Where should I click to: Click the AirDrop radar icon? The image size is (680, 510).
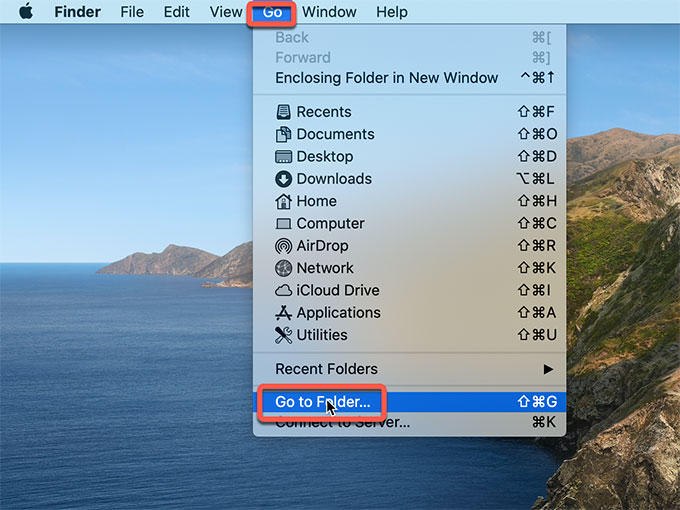coord(283,246)
